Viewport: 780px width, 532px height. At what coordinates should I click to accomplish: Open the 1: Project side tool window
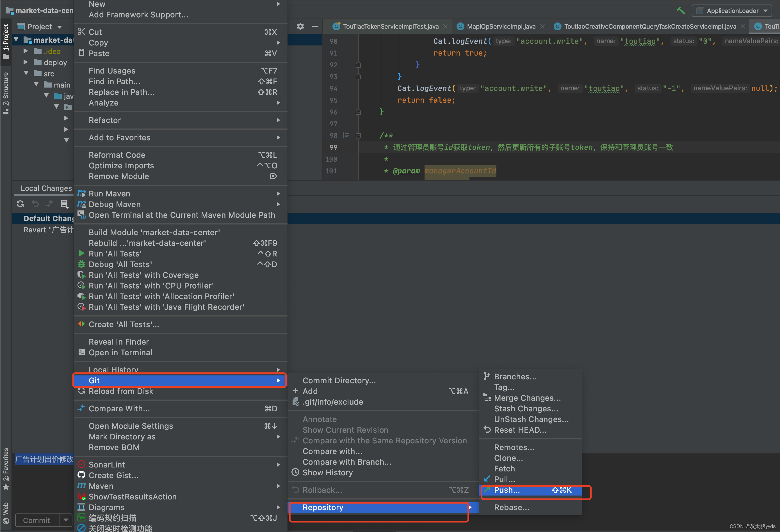pos(6,41)
